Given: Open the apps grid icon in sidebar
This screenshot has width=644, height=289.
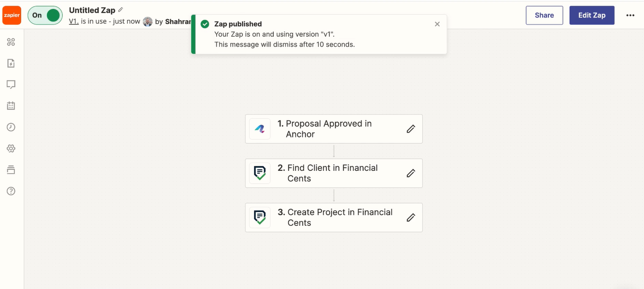Looking at the screenshot, I should pyautogui.click(x=11, y=42).
